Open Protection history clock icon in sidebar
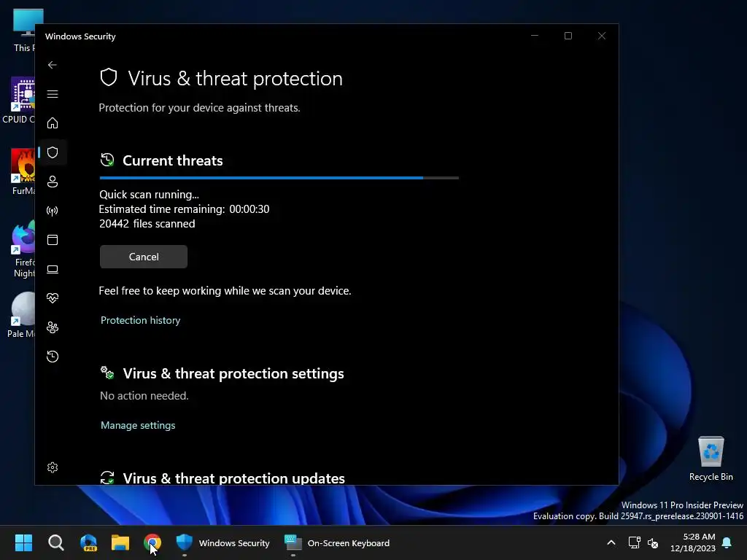 coord(53,357)
